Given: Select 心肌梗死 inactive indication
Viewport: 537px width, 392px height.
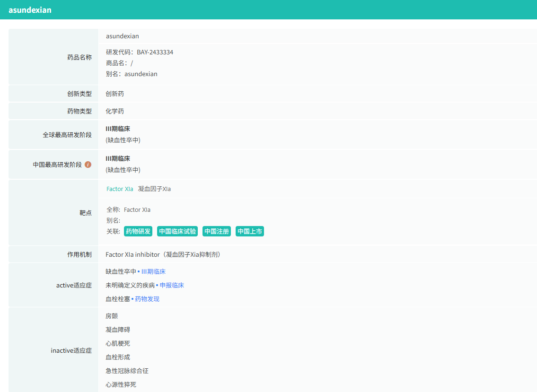Looking at the screenshot, I should click(x=118, y=343).
